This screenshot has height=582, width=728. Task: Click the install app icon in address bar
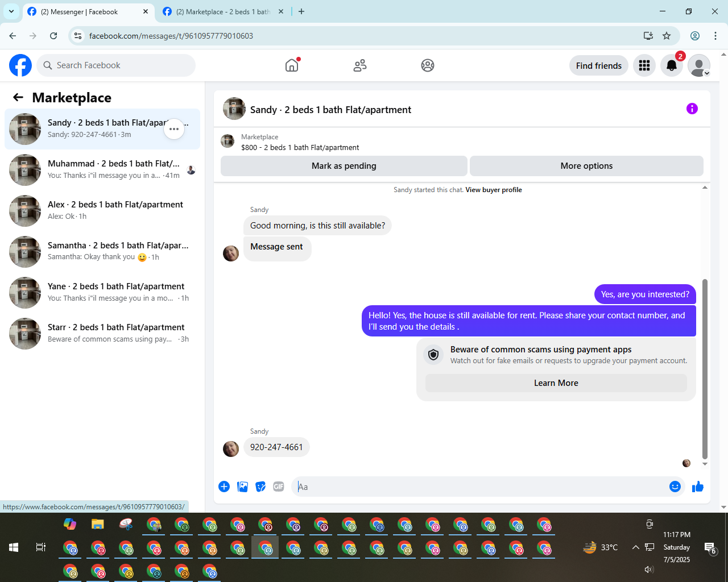(648, 36)
